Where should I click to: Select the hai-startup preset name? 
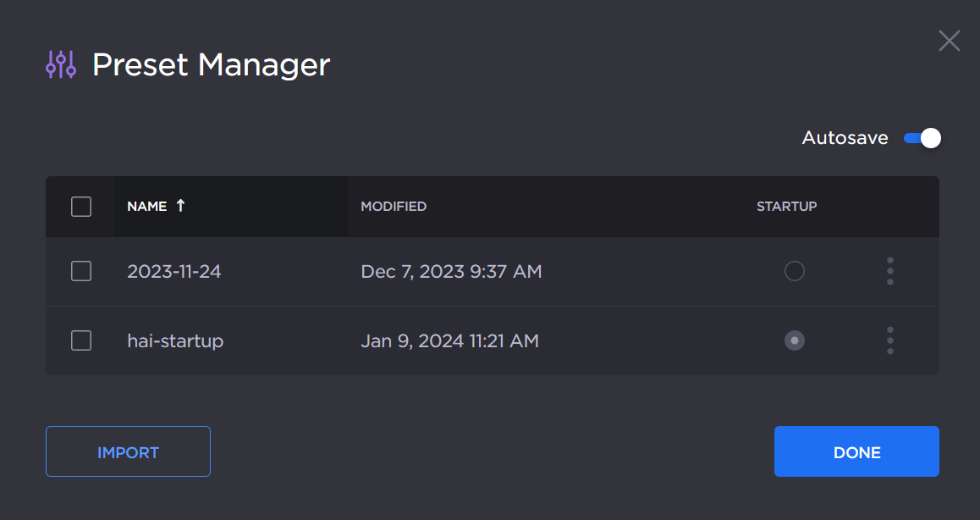click(x=175, y=341)
